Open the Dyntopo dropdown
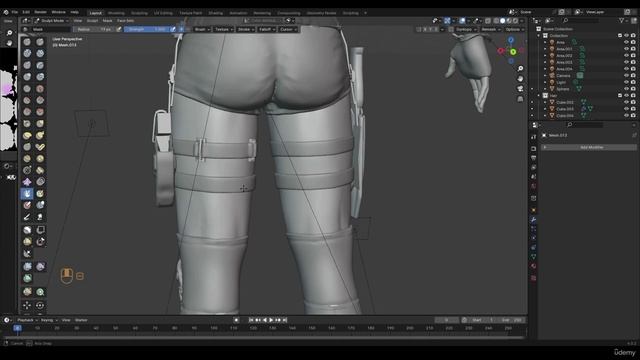 coord(466,29)
